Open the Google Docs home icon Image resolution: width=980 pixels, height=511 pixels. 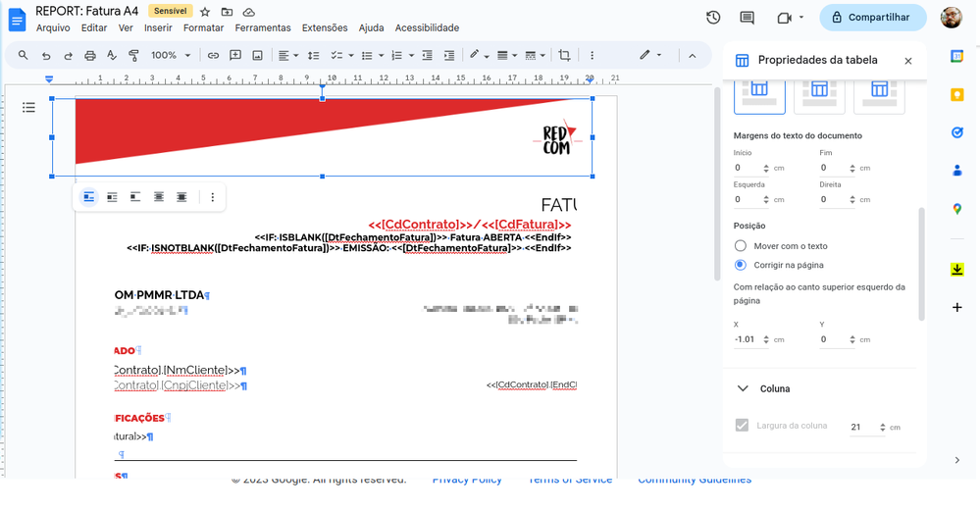[18, 20]
